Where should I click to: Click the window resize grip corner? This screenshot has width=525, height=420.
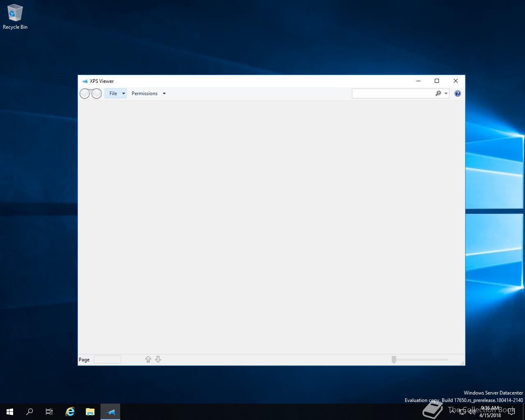pos(462,363)
